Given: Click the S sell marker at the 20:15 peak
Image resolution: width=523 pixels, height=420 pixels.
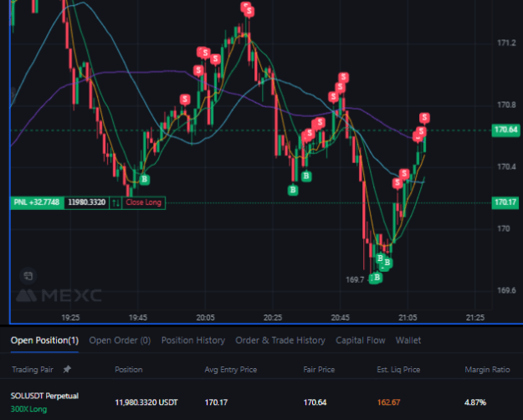Looking at the screenshot, I should pos(249,12).
